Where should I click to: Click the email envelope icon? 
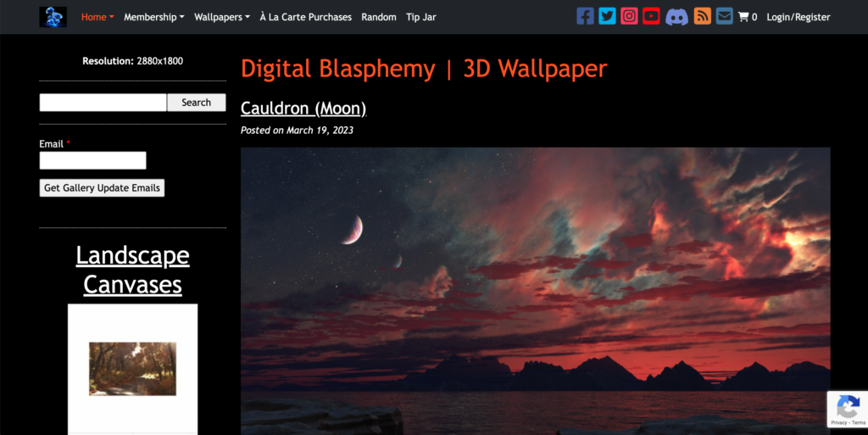[724, 16]
